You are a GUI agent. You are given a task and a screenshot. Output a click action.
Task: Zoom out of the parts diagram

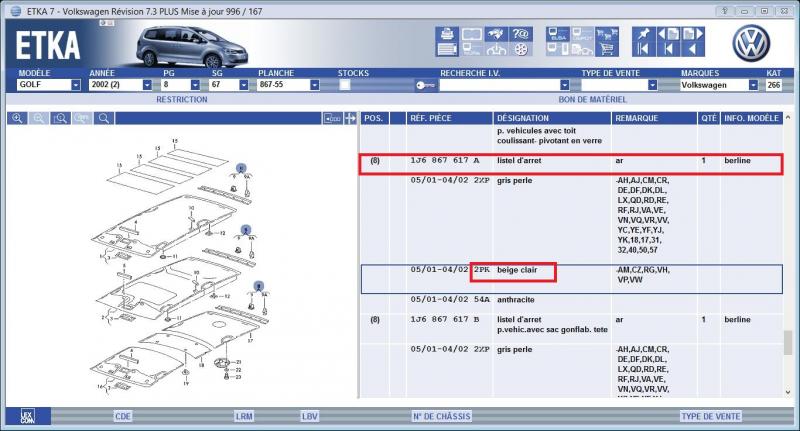pos(39,118)
